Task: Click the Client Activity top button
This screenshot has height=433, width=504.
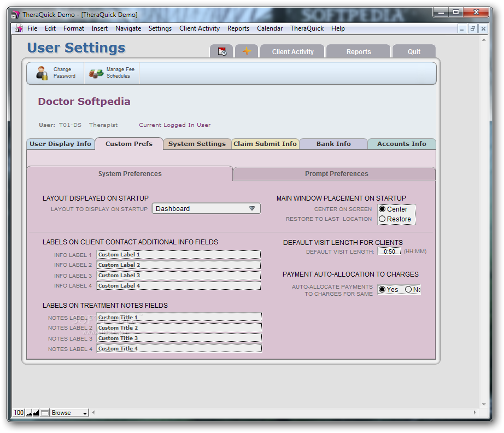Action: (292, 51)
